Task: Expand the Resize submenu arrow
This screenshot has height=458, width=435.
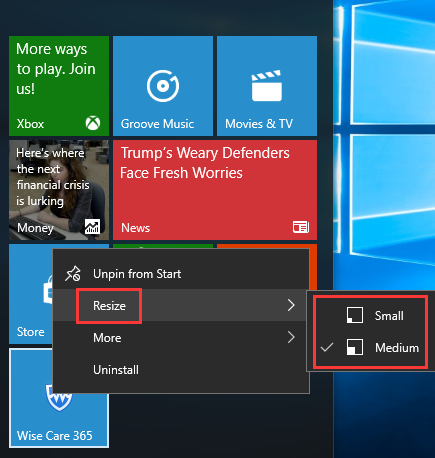Action: [291, 305]
